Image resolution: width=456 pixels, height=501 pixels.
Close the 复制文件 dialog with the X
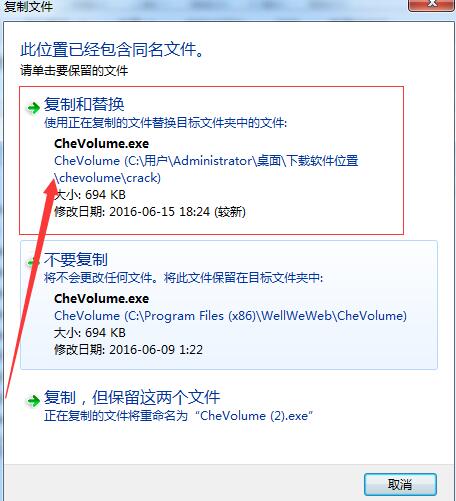click(432, 5)
